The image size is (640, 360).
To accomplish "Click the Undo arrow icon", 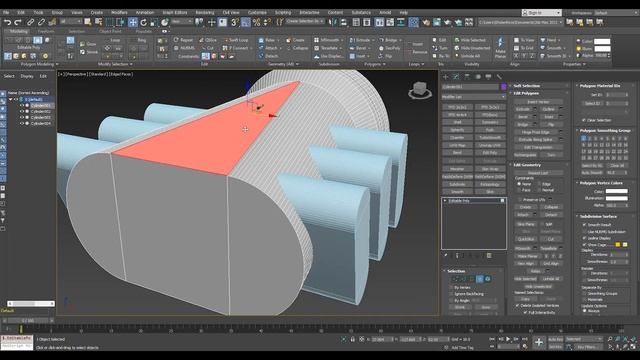I will 7,22.
